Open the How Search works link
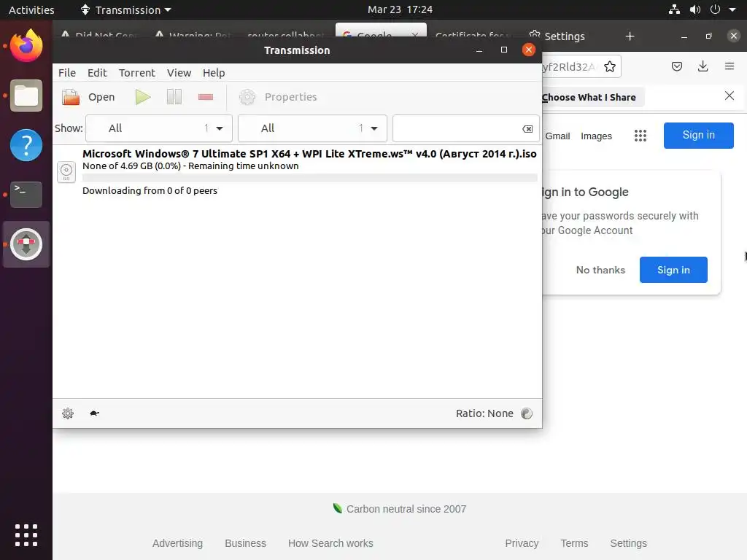The width and height of the screenshot is (747, 560). point(330,543)
